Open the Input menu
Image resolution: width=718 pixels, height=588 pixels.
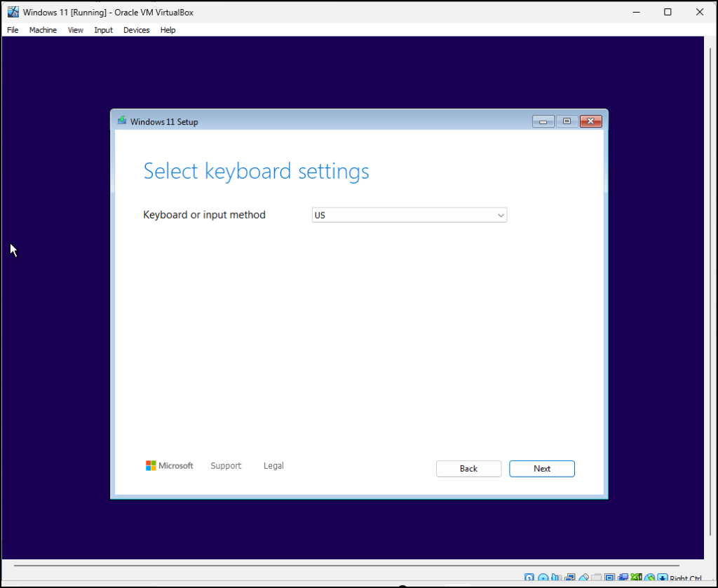(x=104, y=30)
